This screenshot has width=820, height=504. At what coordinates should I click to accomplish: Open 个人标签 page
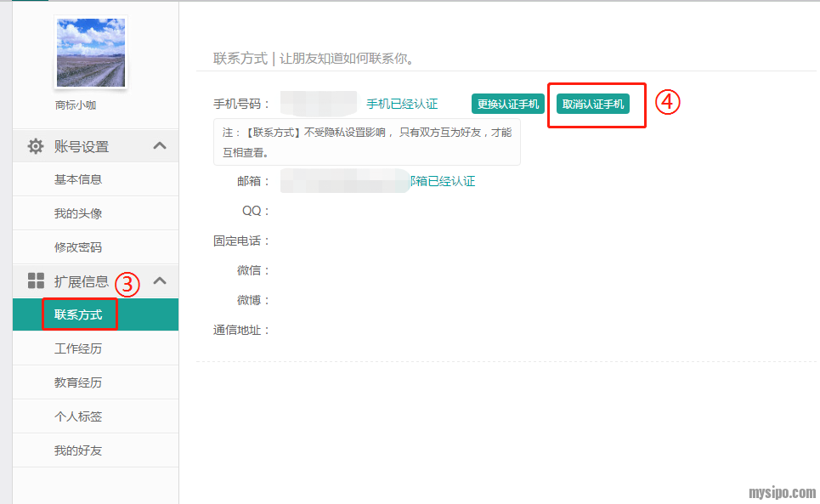click(x=78, y=416)
